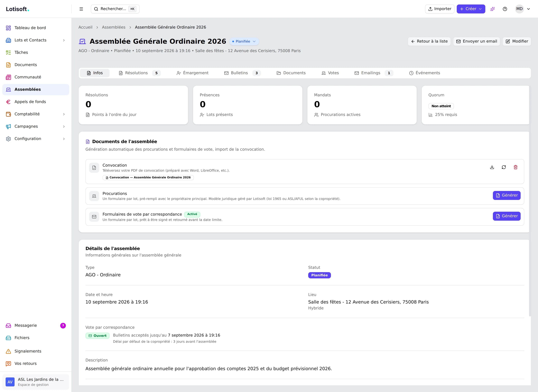Generate the Procurations forms
This screenshot has width=538, height=392.
tap(507, 196)
